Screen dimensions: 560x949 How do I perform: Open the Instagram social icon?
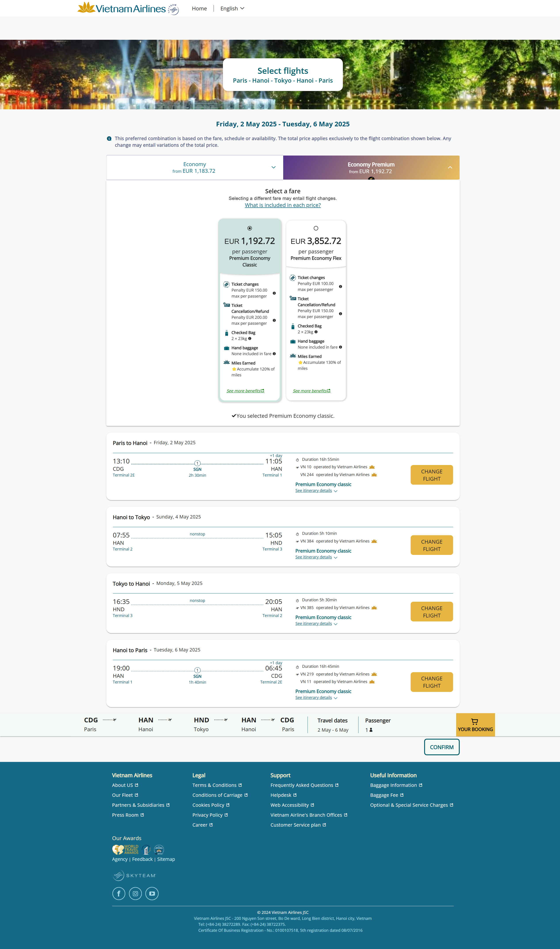coord(135,894)
